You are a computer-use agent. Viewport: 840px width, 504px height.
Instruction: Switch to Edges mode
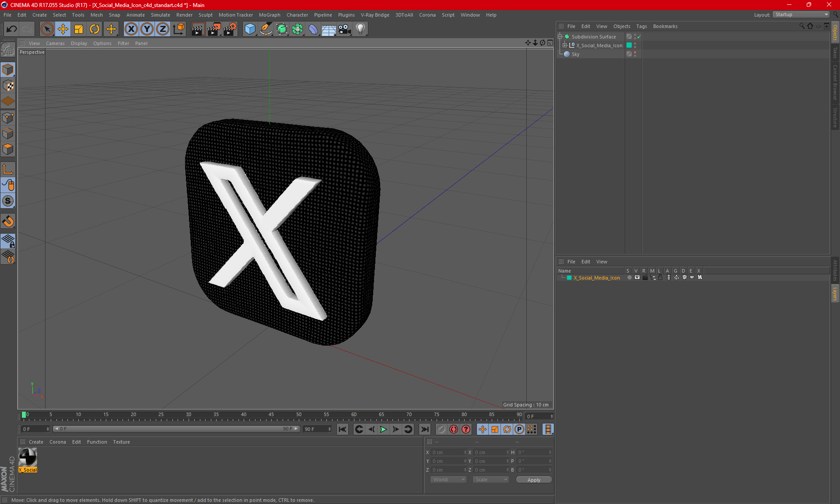pyautogui.click(x=8, y=133)
